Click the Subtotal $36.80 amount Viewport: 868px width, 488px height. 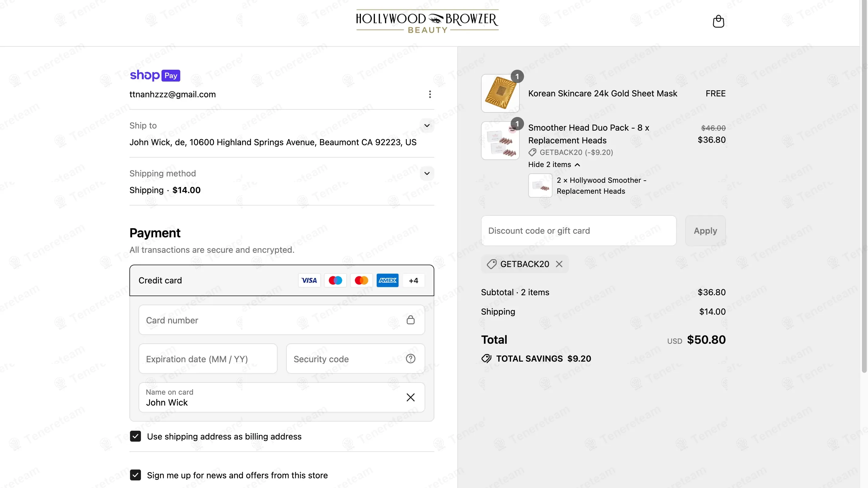711,292
